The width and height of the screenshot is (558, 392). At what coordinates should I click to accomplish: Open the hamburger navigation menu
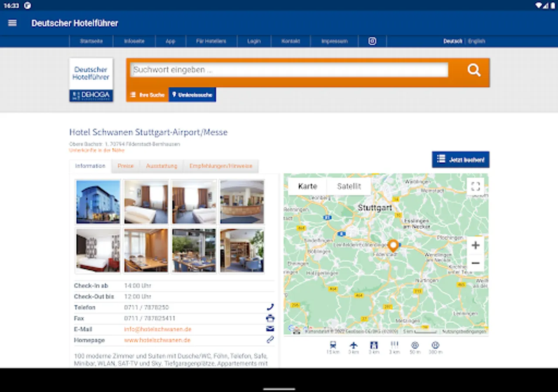pos(12,23)
